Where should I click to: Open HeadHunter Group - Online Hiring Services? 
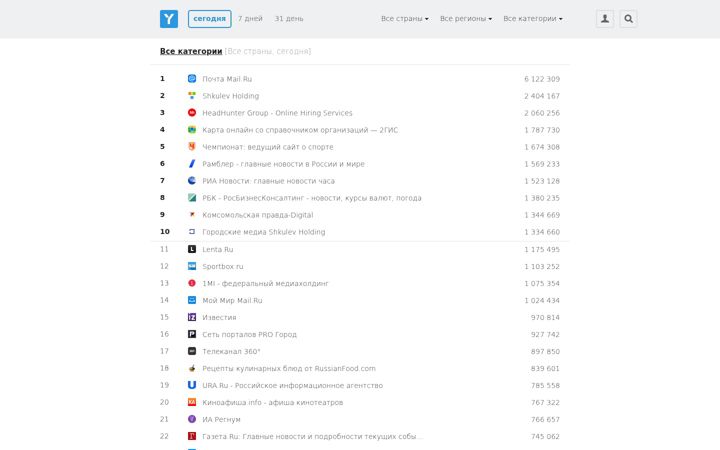[277, 113]
